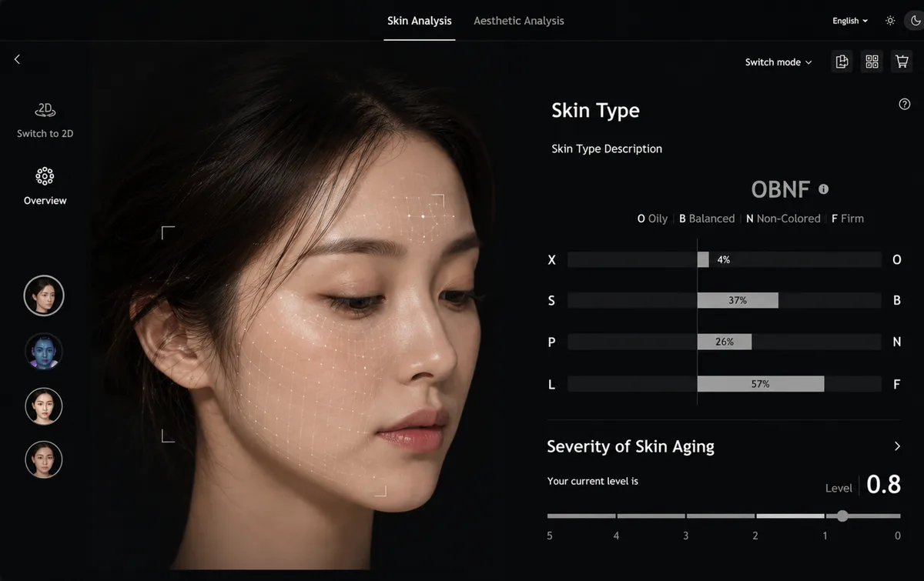Click the skin aging level slider handle

tap(842, 516)
